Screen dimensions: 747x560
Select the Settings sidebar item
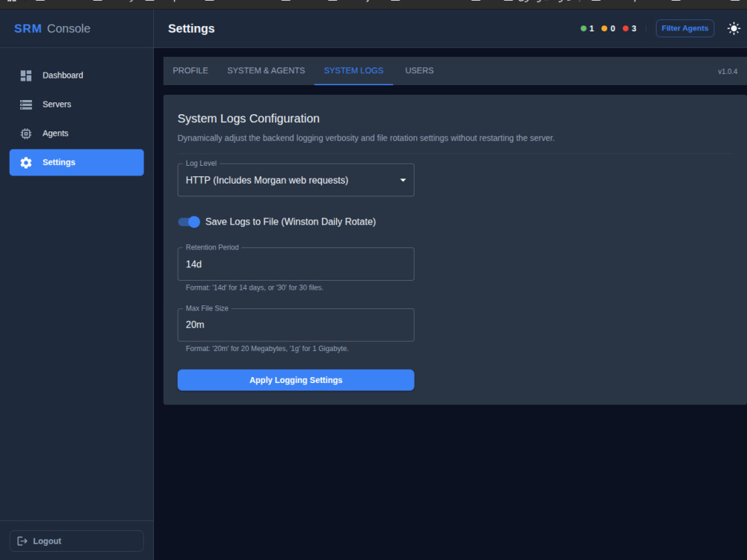pyautogui.click(x=76, y=162)
